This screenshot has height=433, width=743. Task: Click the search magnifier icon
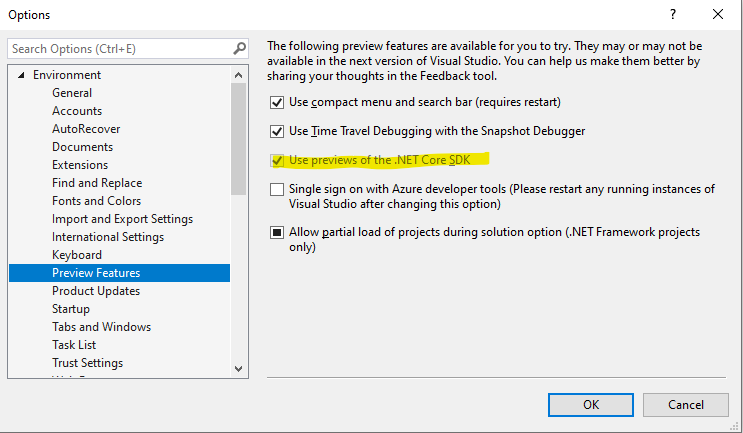click(240, 48)
